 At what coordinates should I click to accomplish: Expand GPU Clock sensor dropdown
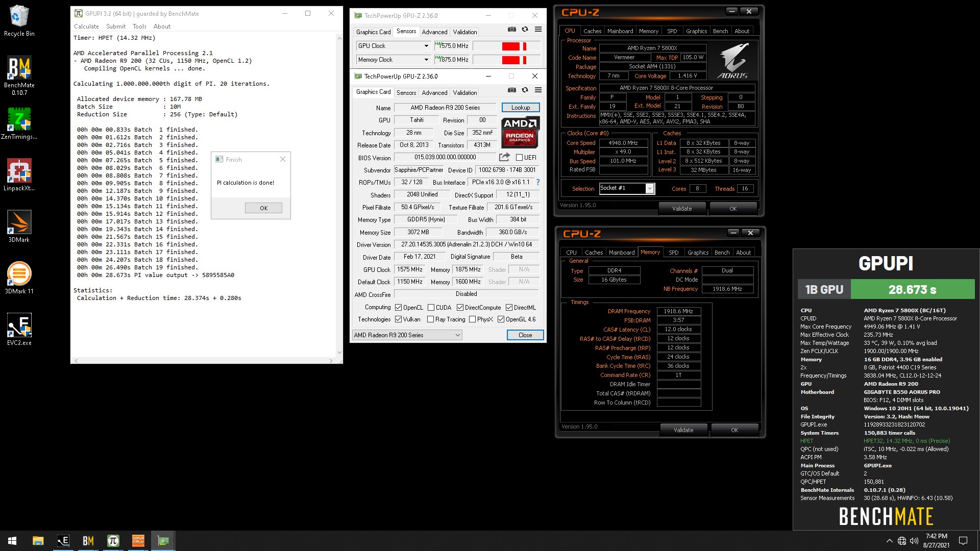click(x=426, y=46)
